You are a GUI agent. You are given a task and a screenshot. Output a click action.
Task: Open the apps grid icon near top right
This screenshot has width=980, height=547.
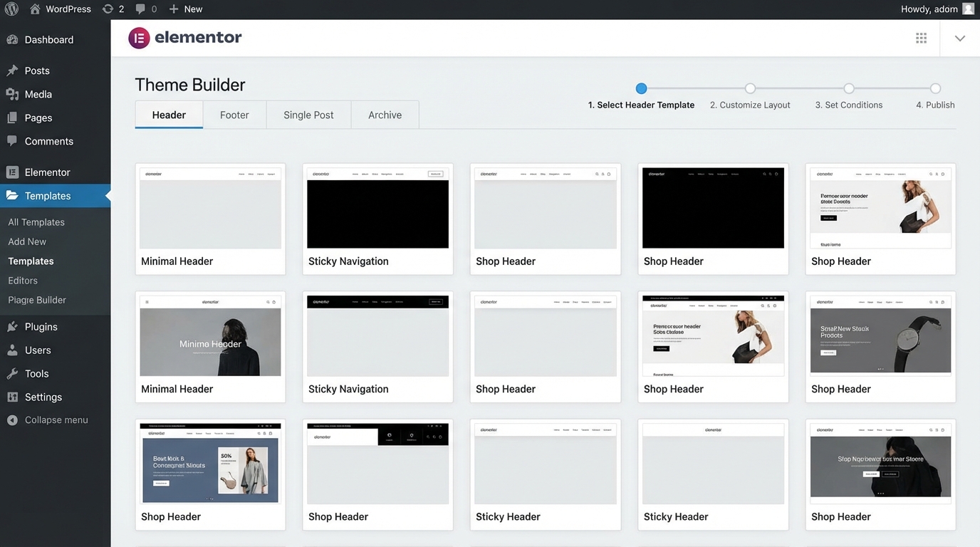[921, 38]
